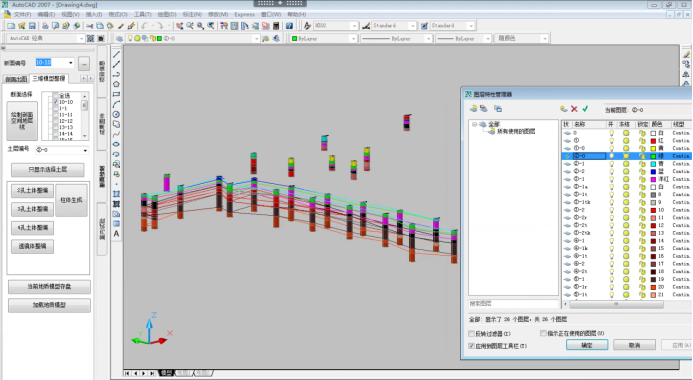Screen dimensions: 693x380
Task: Toggle the 10-10 section checkbox
Action: click(56, 102)
